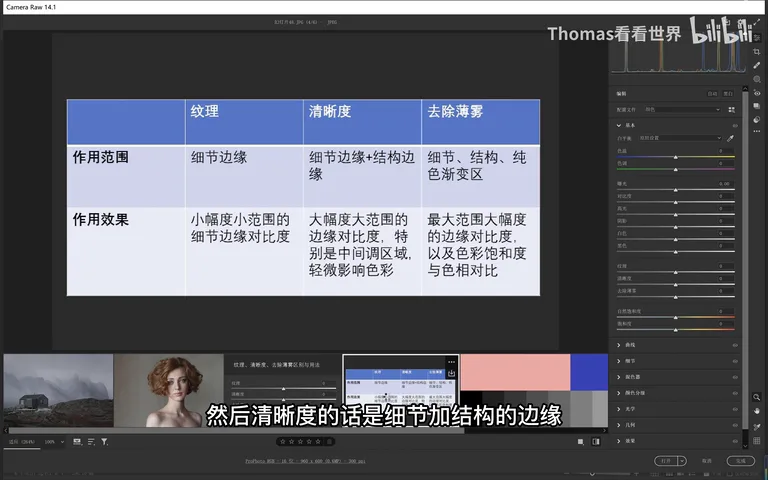Open the 配置文件 profile dropdown

click(682, 110)
